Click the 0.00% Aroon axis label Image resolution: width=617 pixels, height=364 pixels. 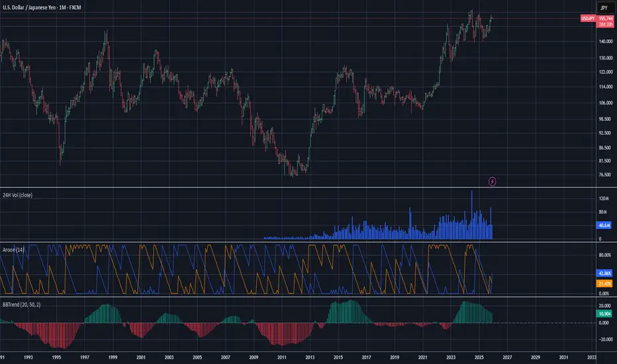[604, 294]
